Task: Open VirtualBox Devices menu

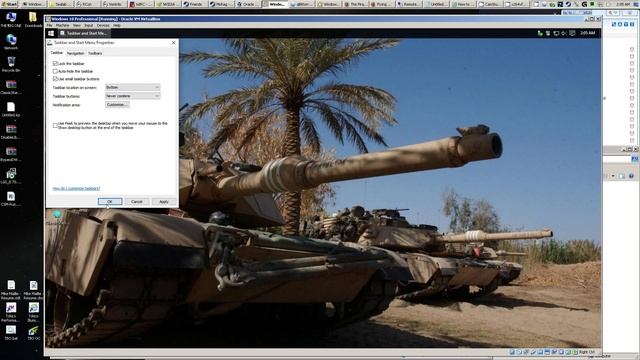Action: tap(103, 25)
